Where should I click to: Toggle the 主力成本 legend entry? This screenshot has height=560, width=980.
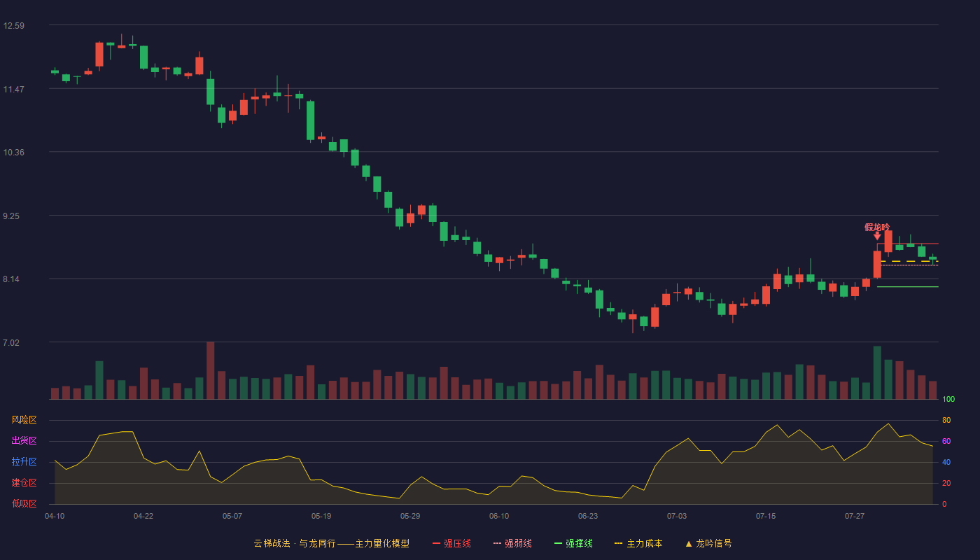click(638, 543)
